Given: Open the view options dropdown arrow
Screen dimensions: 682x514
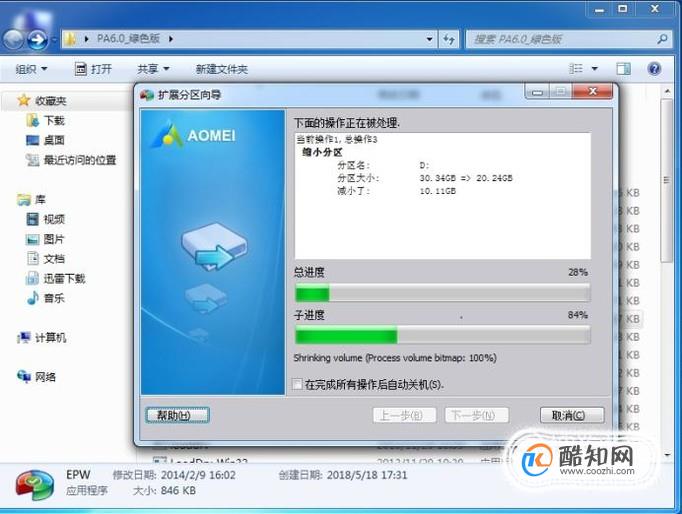Looking at the screenshot, I should point(595,69).
